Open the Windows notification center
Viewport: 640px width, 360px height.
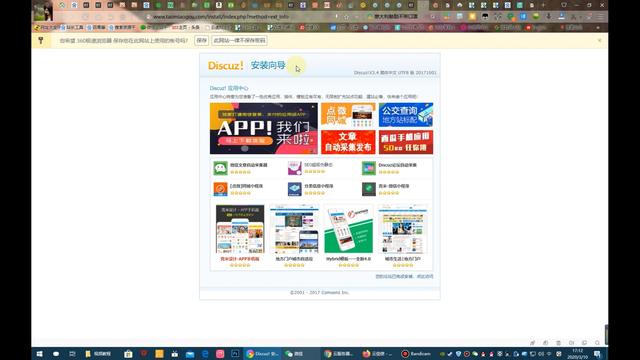(597, 354)
